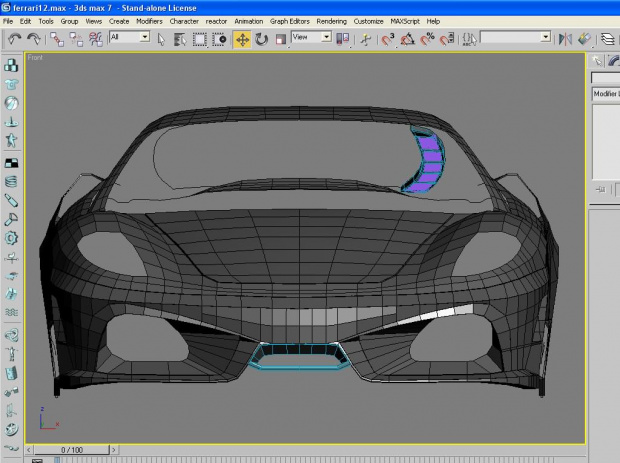Activate the Select and Rotate tool

coord(261,39)
